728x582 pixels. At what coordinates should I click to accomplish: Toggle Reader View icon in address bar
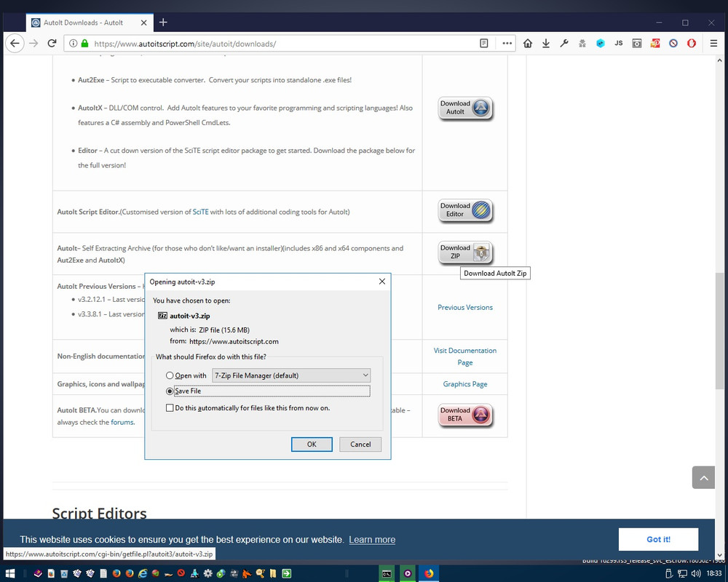pyautogui.click(x=484, y=44)
